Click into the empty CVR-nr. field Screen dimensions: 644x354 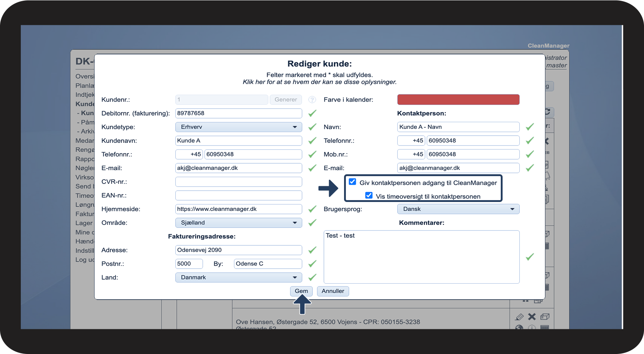239,182
